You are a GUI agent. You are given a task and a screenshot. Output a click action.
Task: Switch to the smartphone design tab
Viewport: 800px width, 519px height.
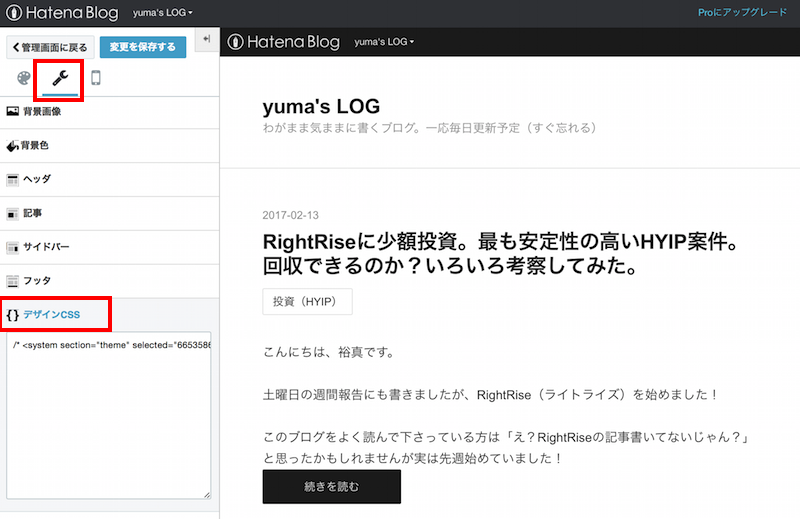click(95, 78)
